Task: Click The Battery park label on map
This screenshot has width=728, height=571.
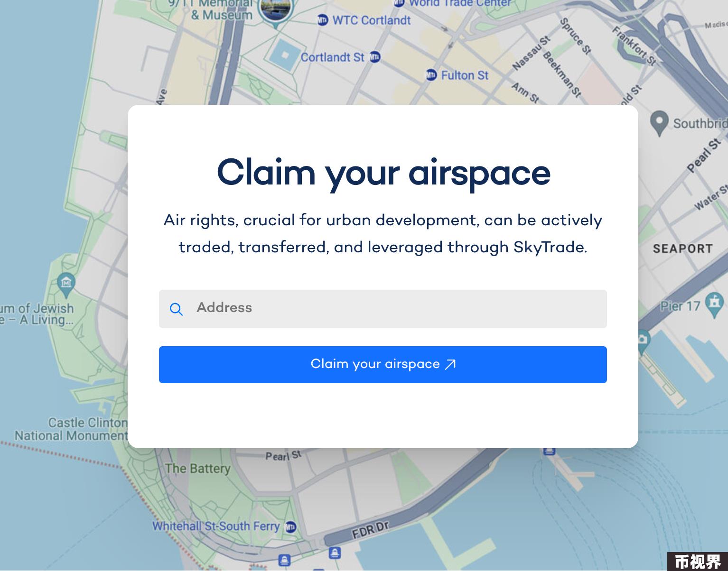Action: [x=197, y=469]
